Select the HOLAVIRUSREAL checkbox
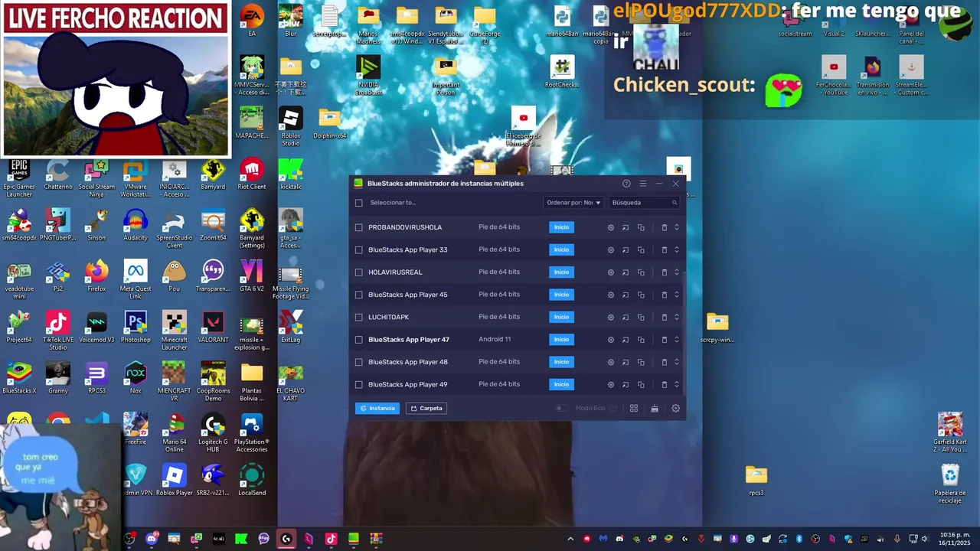The width and height of the screenshot is (980, 551). pyautogui.click(x=359, y=272)
